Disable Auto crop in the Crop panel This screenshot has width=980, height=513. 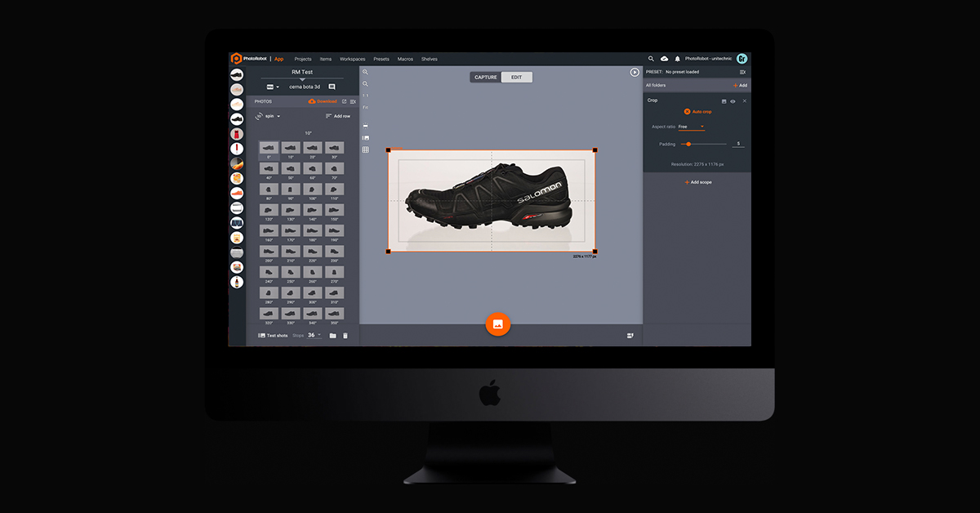click(687, 112)
